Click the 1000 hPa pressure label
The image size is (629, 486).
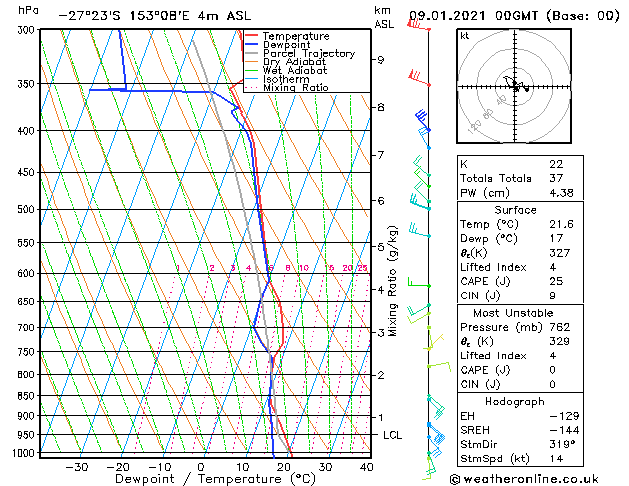coord(25,453)
